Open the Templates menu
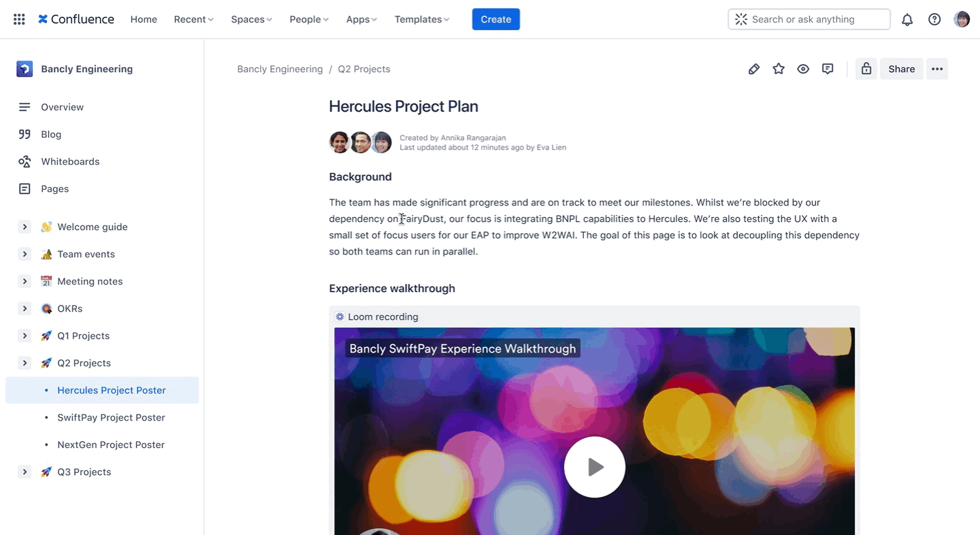The height and width of the screenshot is (535, 980). [421, 19]
